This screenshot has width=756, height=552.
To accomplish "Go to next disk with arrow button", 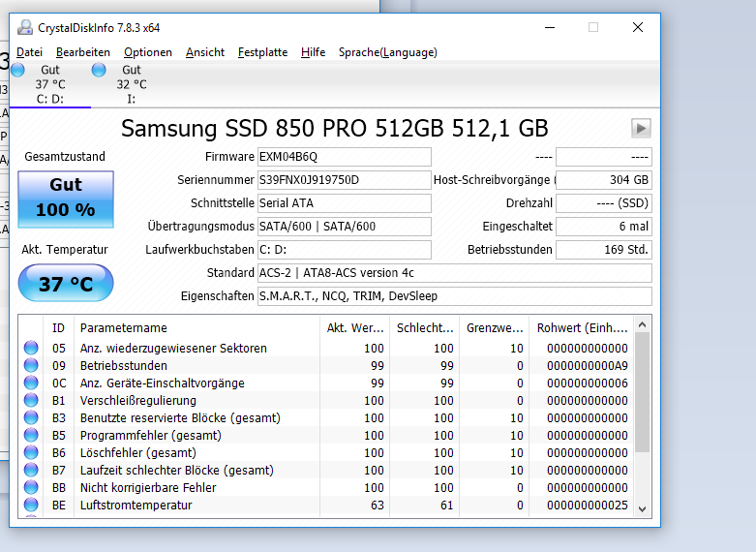I will pos(641,129).
